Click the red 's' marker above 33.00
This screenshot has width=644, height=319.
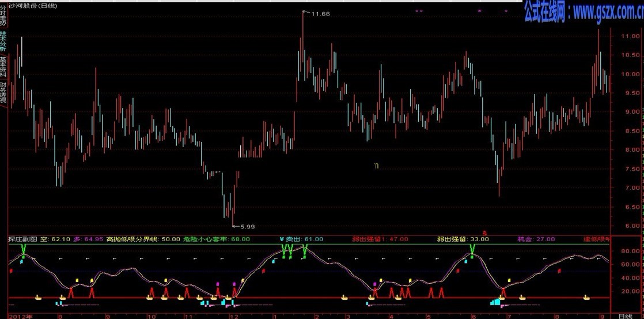[x=484, y=233]
